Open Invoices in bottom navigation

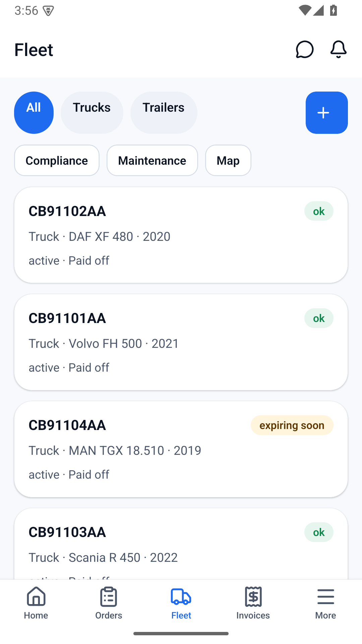tap(253, 603)
